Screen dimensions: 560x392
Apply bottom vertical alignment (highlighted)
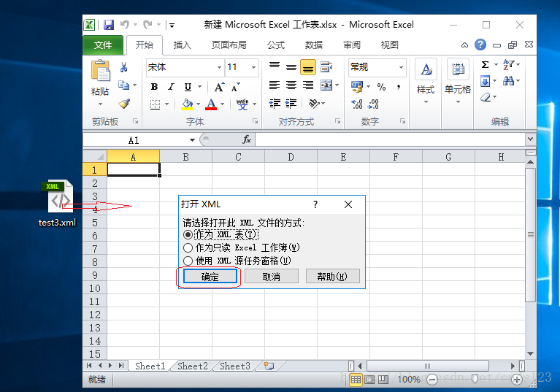coord(308,67)
